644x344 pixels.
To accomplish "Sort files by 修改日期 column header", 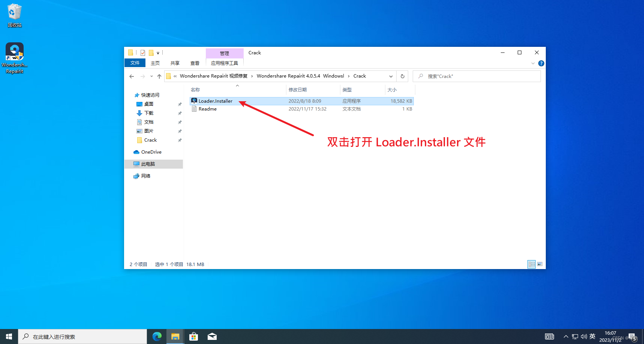I will [298, 90].
